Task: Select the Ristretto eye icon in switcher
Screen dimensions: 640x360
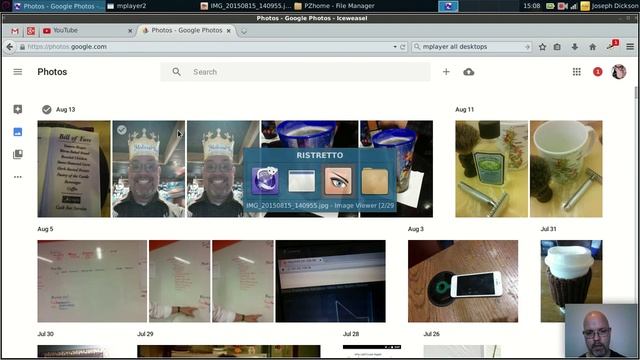Action: point(338,180)
